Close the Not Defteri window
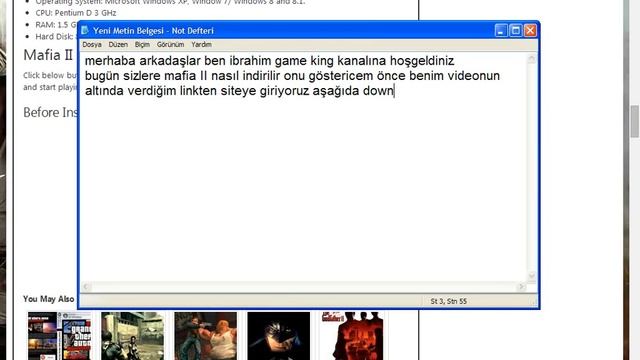The image size is (640, 360). [x=530, y=31]
